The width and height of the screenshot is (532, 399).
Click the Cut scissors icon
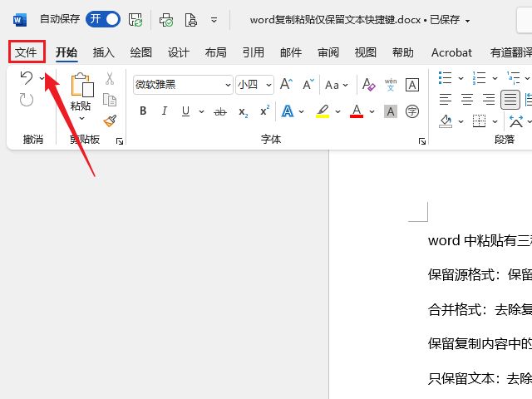coord(109,78)
